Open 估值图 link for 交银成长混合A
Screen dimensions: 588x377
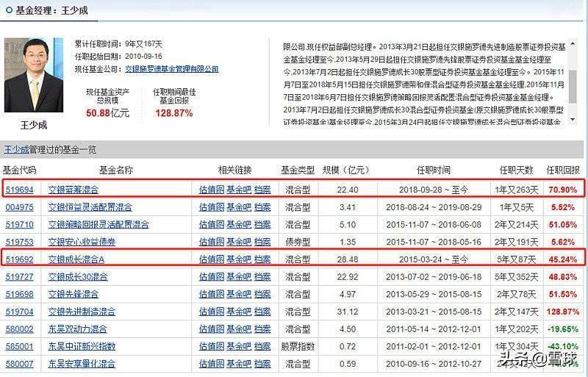point(211,259)
